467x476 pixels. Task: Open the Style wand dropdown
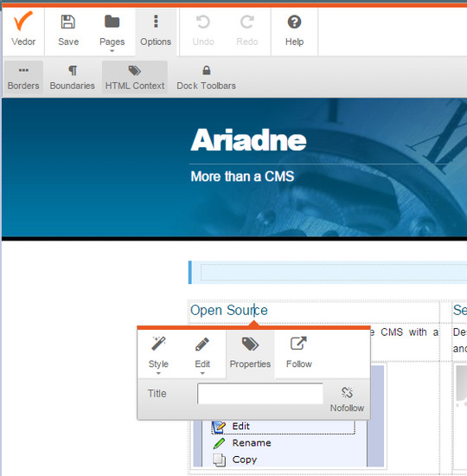pos(158,354)
